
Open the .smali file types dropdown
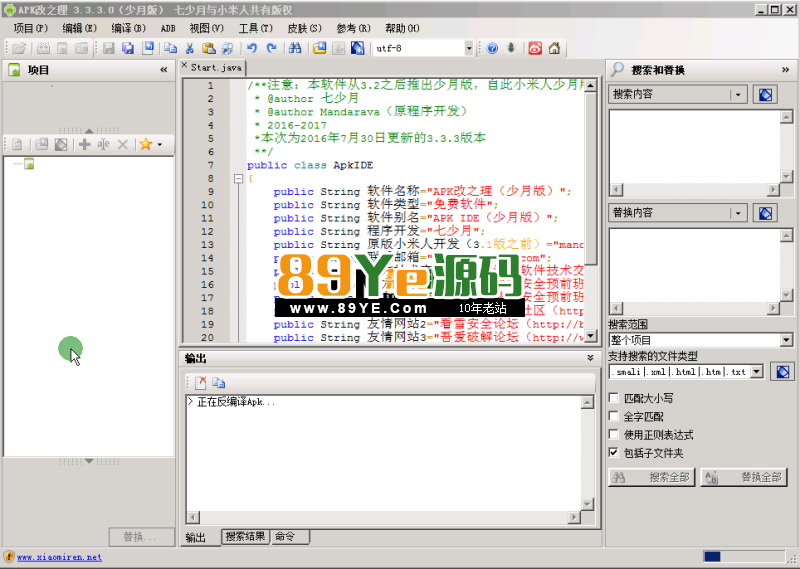pyautogui.click(x=757, y=372)
